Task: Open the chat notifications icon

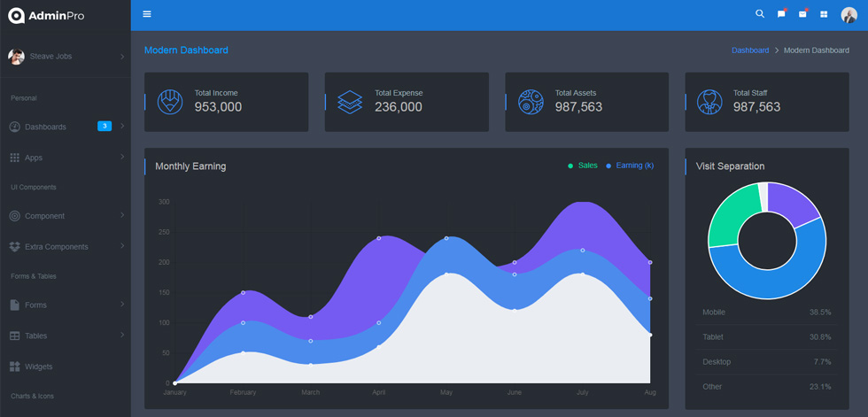Action: click(781, 14)
